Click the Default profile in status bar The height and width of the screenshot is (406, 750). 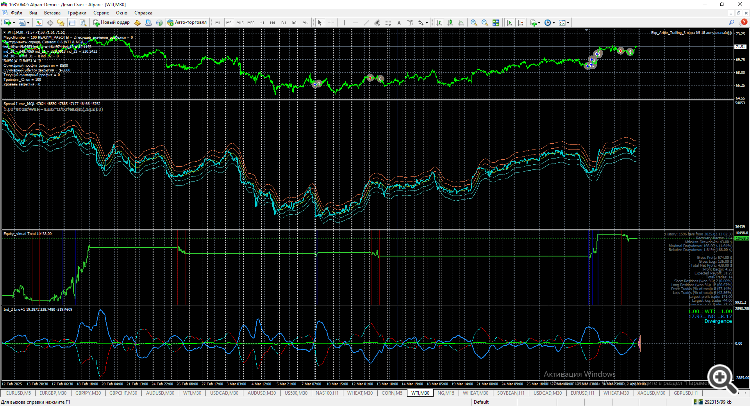(x=481, y=402)
